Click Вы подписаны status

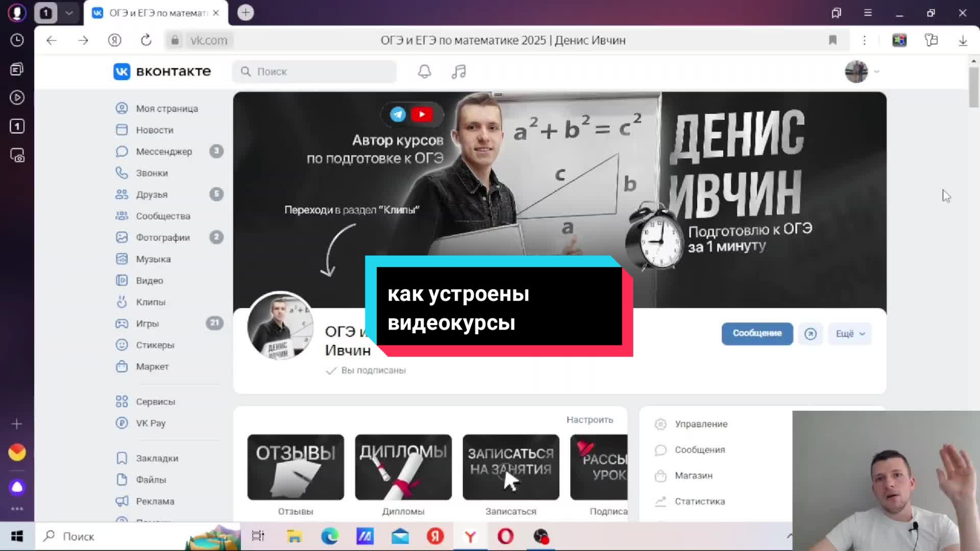365,370
